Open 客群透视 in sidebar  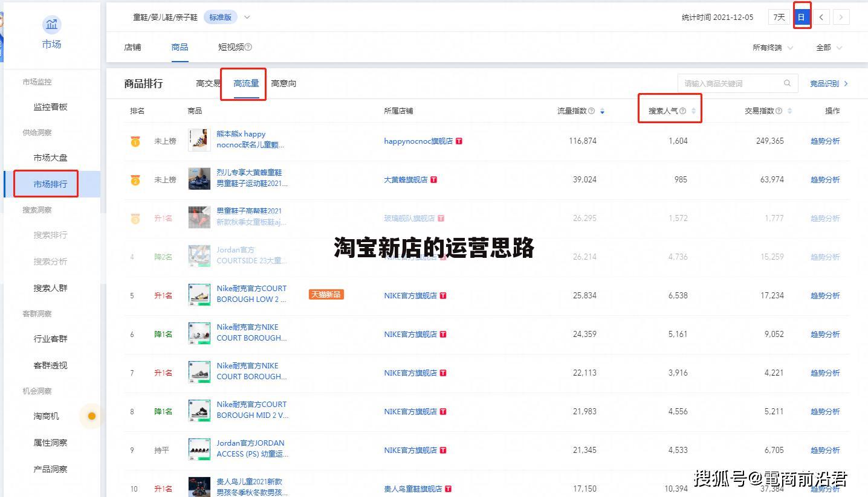[x=51, y=365]
